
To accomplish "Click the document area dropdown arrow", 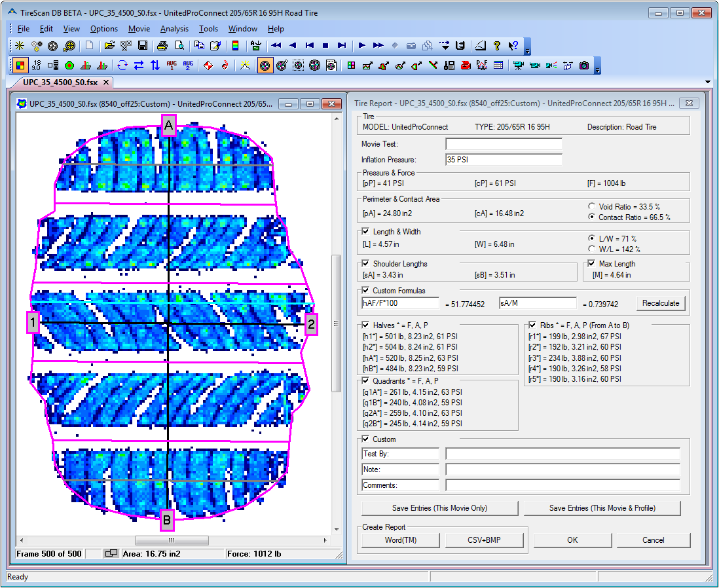I will [x=707, y=82].
